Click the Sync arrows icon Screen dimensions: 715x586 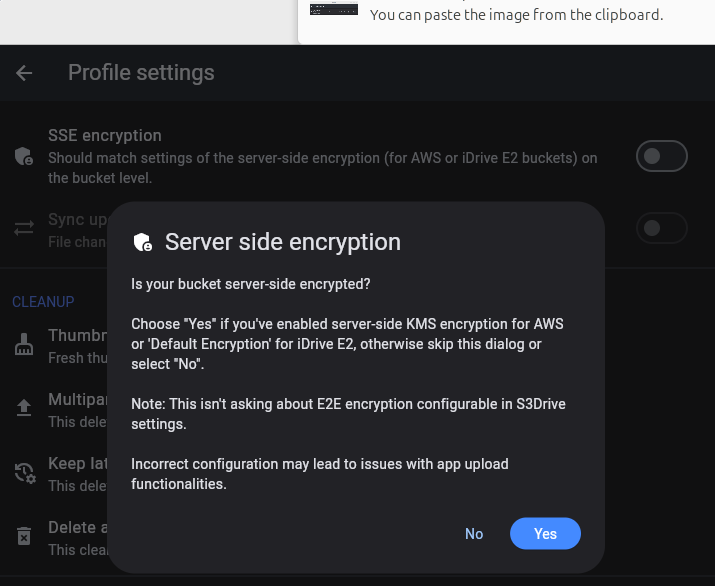24,228
